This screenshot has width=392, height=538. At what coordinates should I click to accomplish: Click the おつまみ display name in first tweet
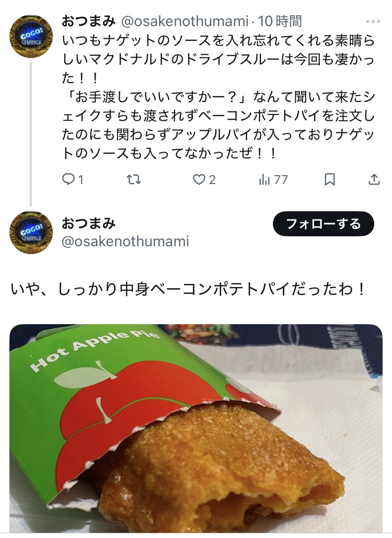[x=88, y=21]
